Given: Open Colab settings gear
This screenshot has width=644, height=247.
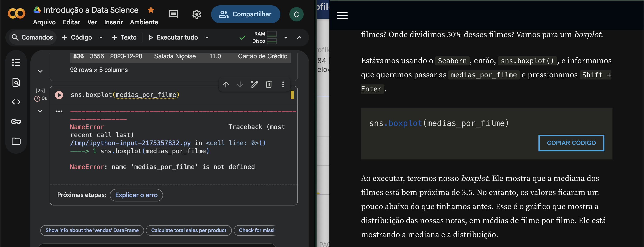Looking at the screenshot, I should pos(197,14).
